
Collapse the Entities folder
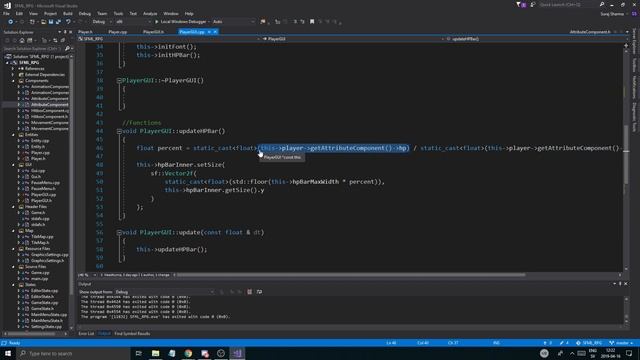13,135
